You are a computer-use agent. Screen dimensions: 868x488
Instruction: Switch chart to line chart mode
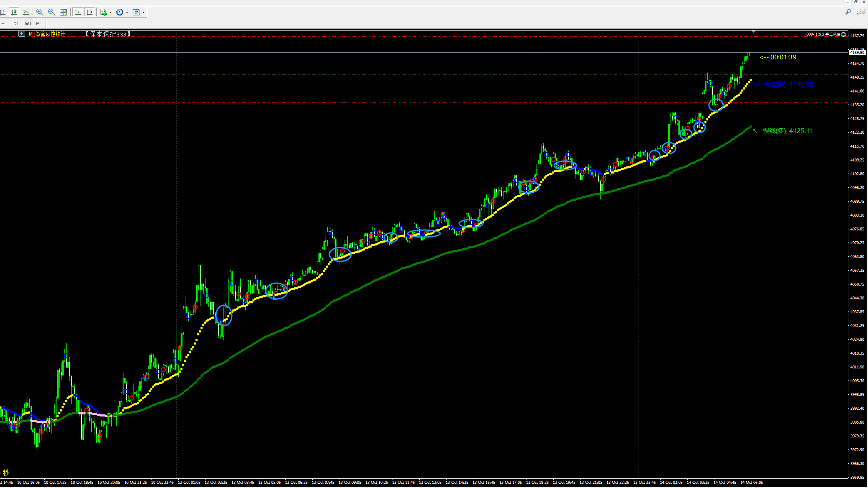[26, 12]
